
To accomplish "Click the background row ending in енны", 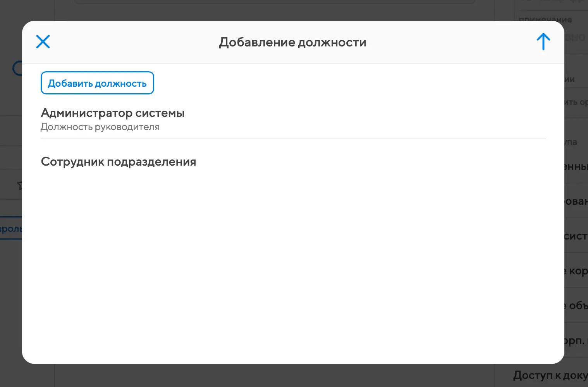I will click(576, 166).
